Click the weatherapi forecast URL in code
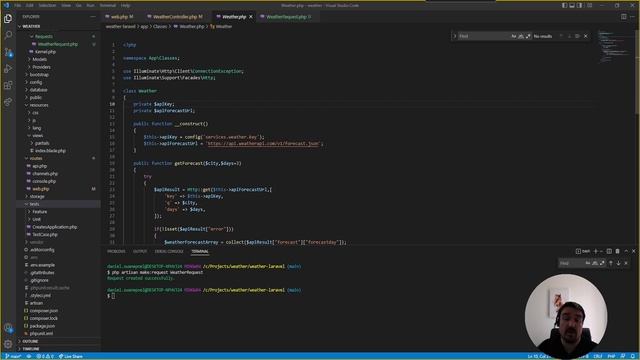The width and height of the screenshot is (640, 360). click(x=263, y=144)
